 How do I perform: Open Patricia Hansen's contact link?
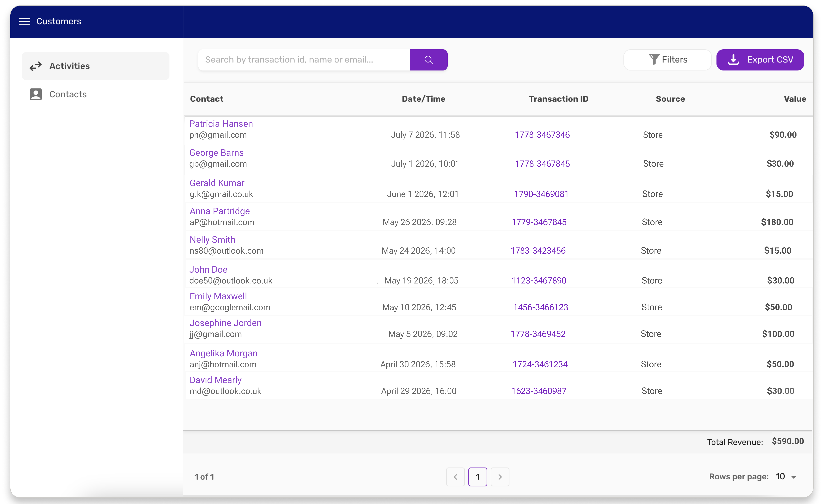[221, 124]
